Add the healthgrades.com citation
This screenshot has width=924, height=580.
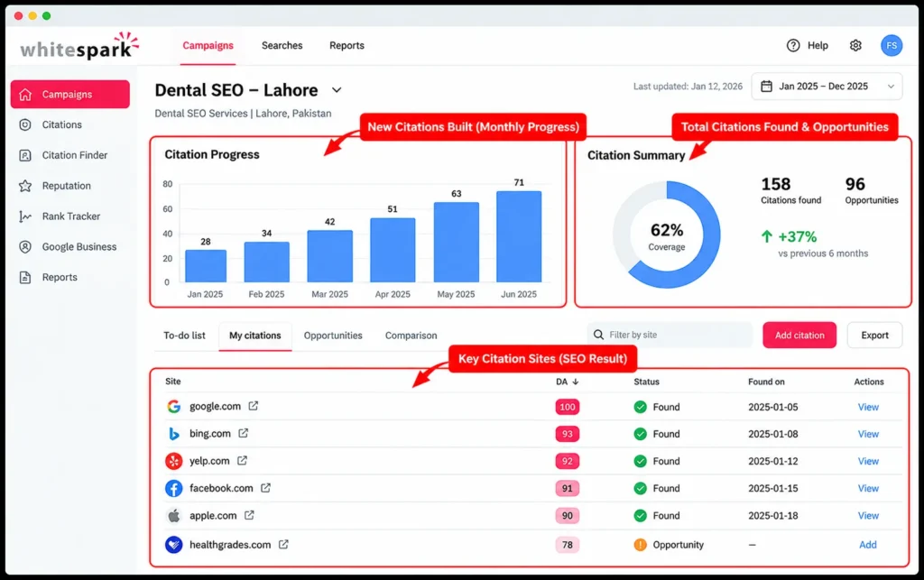867,545
